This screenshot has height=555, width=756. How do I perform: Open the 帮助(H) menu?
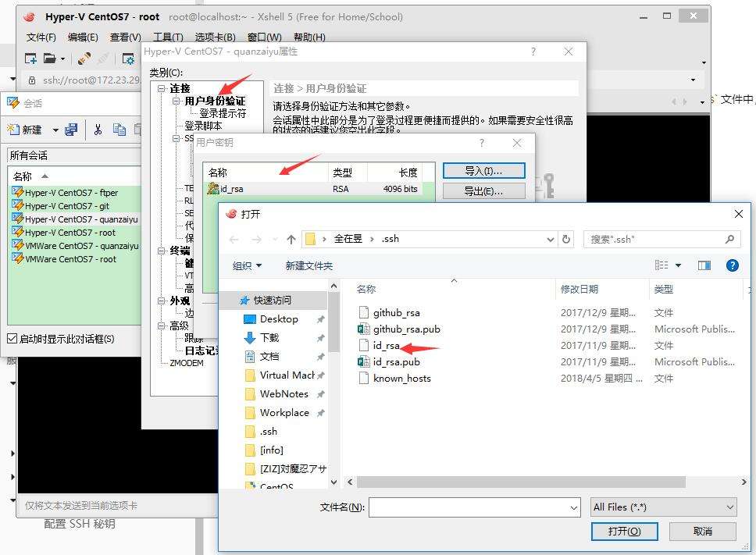[309, 37]
